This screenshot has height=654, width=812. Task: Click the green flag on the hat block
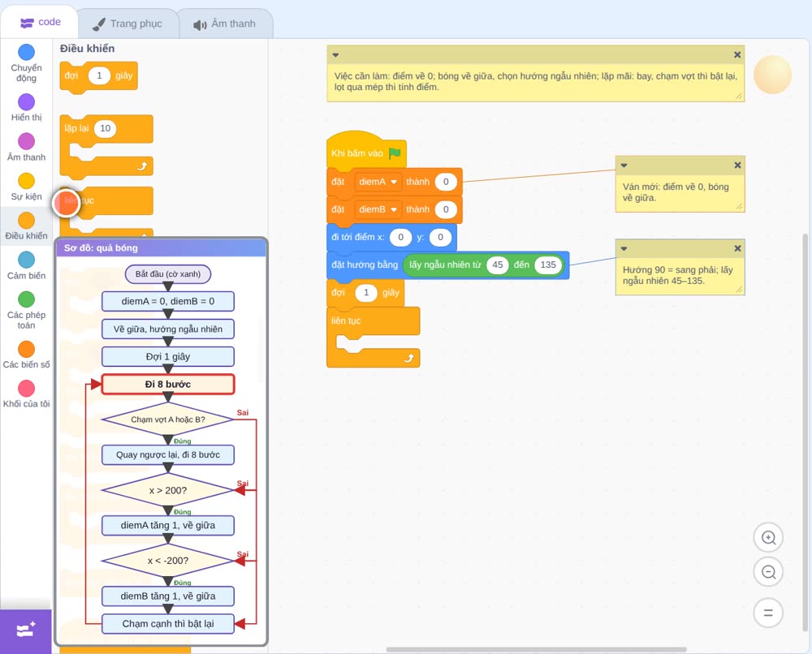click(395, 153)
